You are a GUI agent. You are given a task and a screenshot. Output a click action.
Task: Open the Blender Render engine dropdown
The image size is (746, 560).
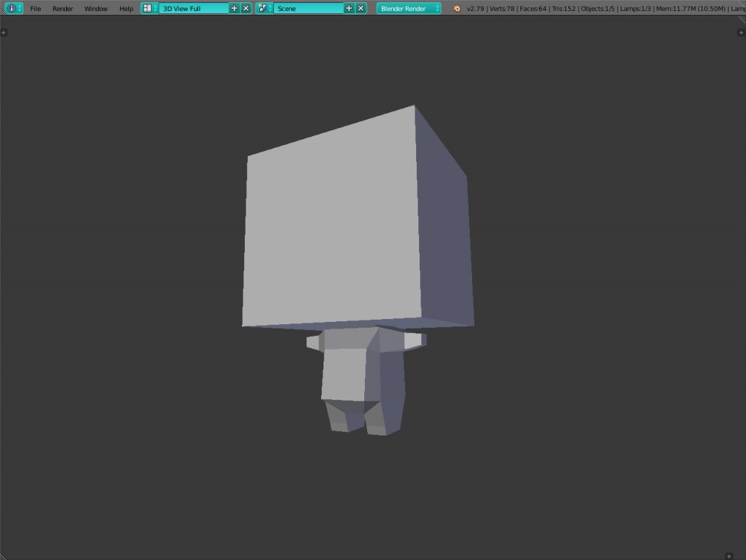[x=407, y=8]
